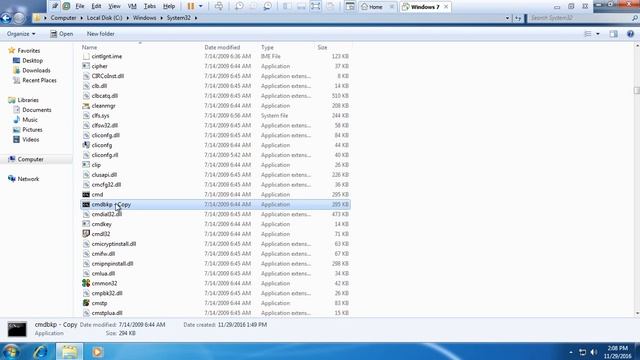640x360 pixels.
Task: Click the Open button in Explorer
Action: [62, 34]
